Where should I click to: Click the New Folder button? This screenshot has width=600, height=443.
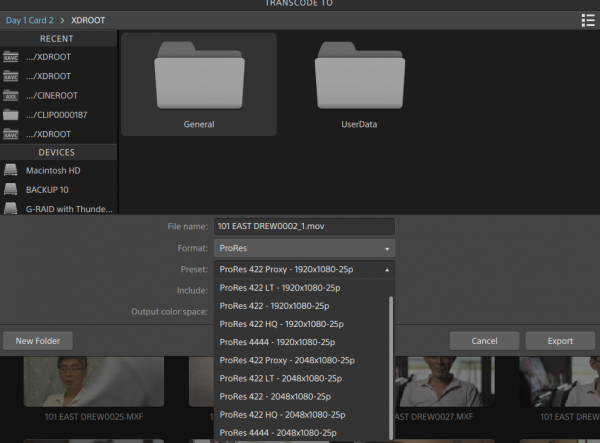38,341
